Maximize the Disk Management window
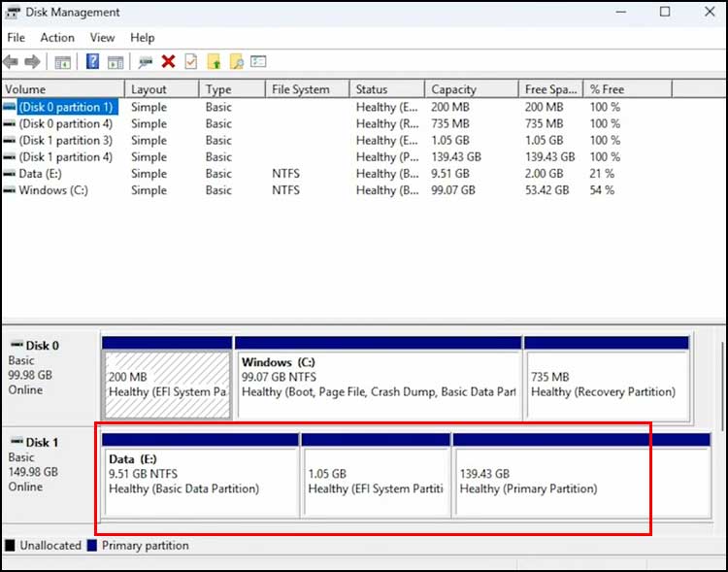Image resolution: width=728 pixels, height=572 pixels. 665,12
